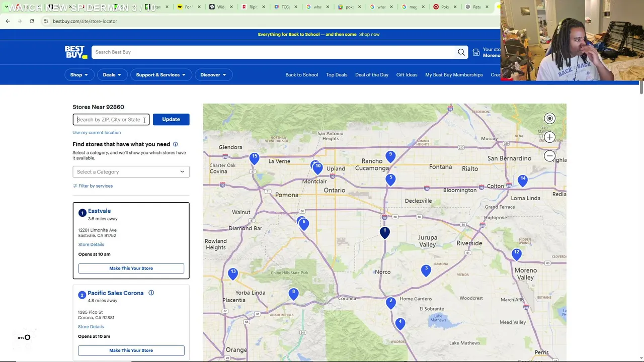Click Use my current location link

[x=97, y=133]
